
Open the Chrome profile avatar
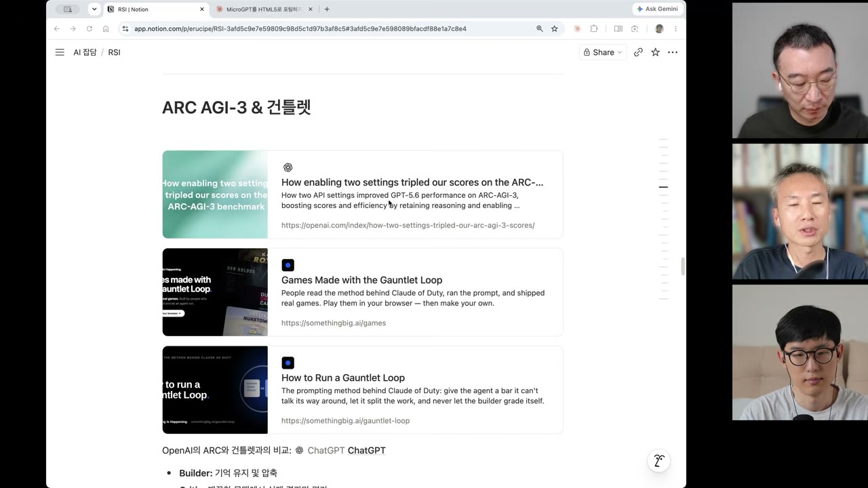[x=659, y=28]
